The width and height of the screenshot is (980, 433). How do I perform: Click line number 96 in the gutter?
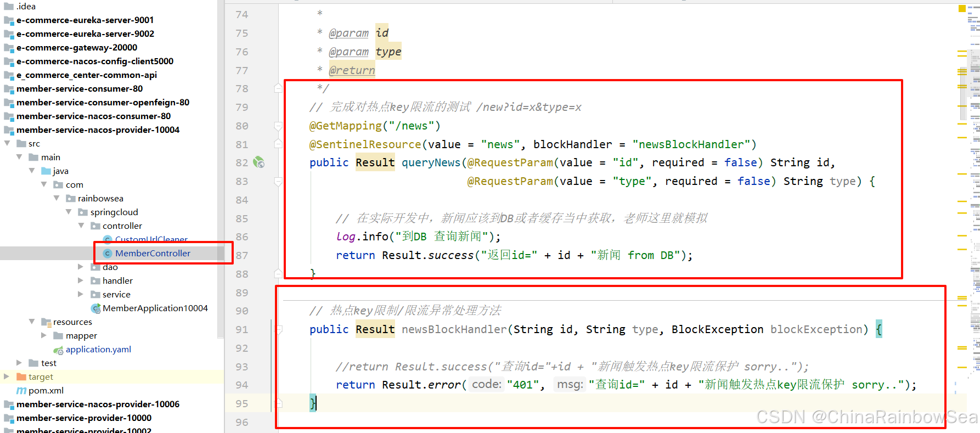click(x=242, y=422)
